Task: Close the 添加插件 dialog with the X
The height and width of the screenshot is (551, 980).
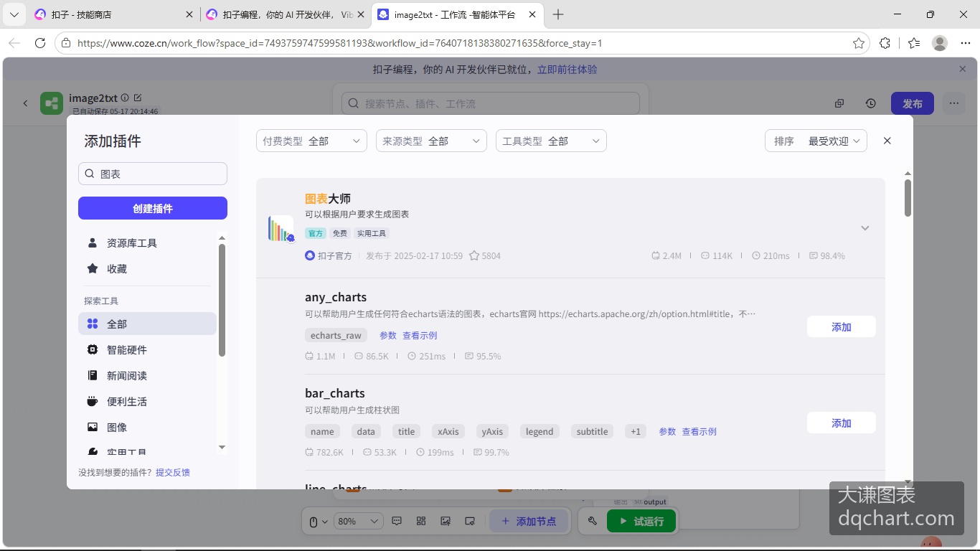Action: pos(887,141)
